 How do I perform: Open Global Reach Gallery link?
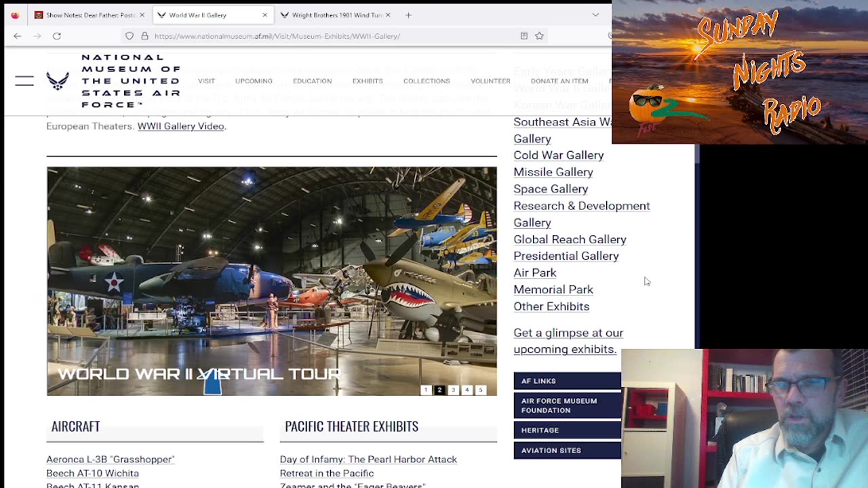click(x=570, y=239)
